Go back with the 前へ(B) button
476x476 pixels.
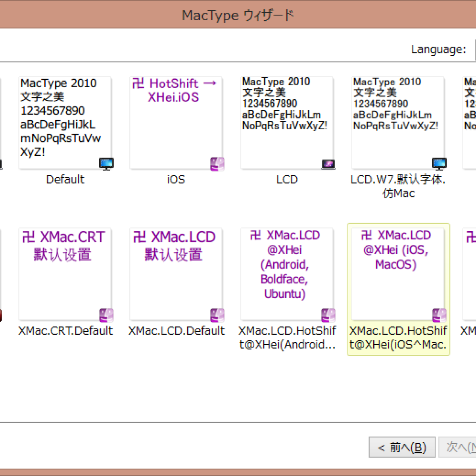(402, 447)
